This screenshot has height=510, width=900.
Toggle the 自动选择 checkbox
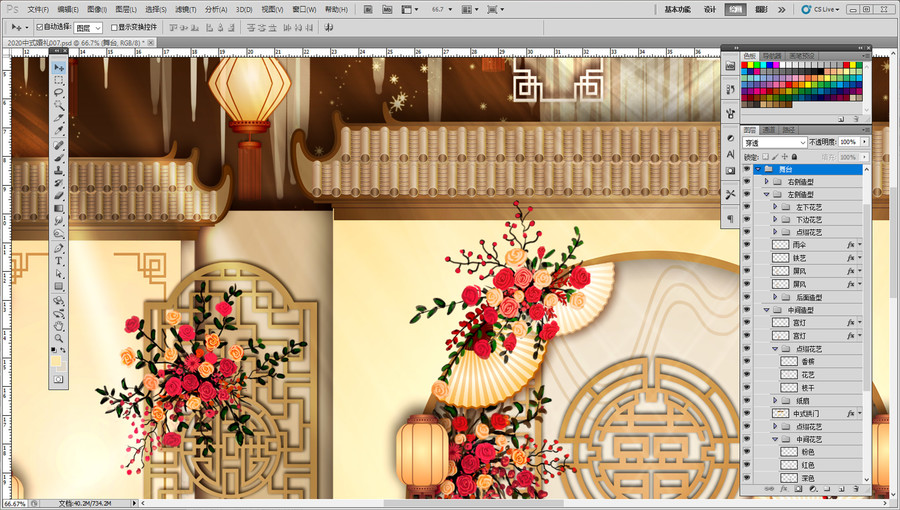[39, 27]
